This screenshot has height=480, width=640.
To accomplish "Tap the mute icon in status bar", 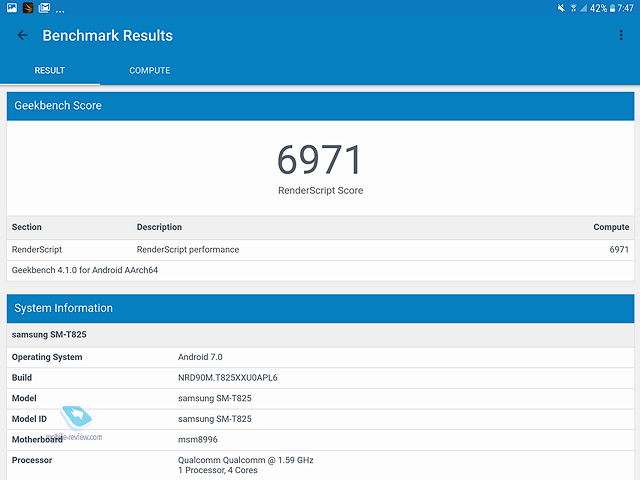I will coord(562,8).
